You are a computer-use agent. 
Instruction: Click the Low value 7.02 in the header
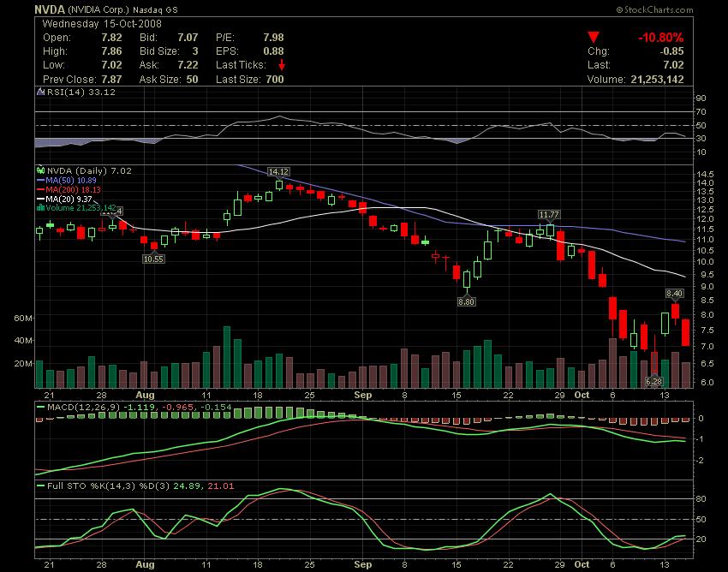point(111,65)
